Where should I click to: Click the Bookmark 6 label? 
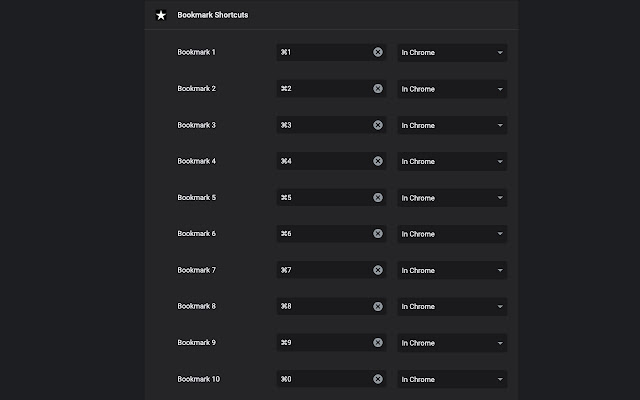click(196, 233)
